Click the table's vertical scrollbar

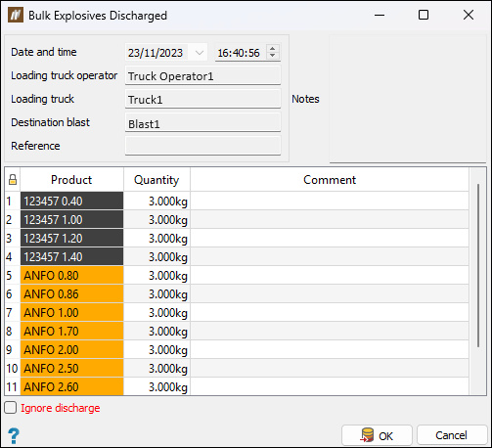click(x=478, y=266)
